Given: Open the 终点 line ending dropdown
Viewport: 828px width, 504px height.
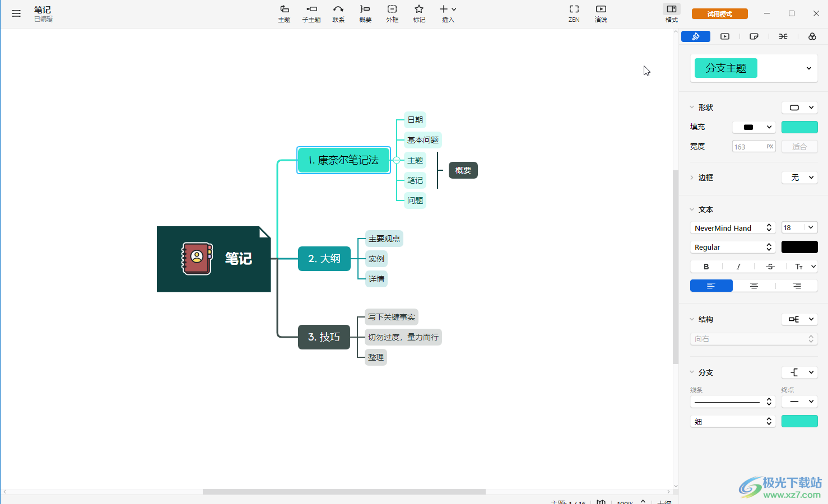Looking at the screenshot, I should (x=799, y=402).
